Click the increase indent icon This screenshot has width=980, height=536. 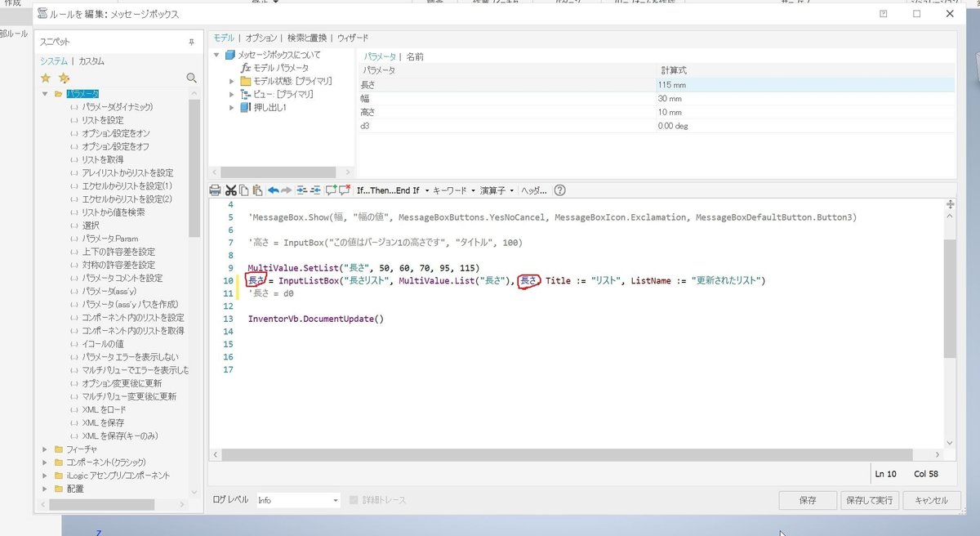(302, 190)
